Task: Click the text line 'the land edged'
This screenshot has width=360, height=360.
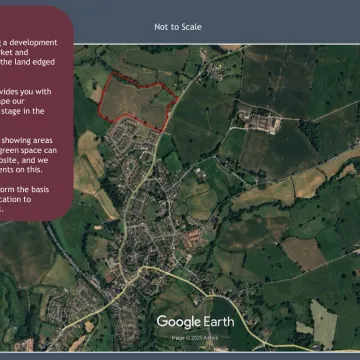Action: coord(28,62)
